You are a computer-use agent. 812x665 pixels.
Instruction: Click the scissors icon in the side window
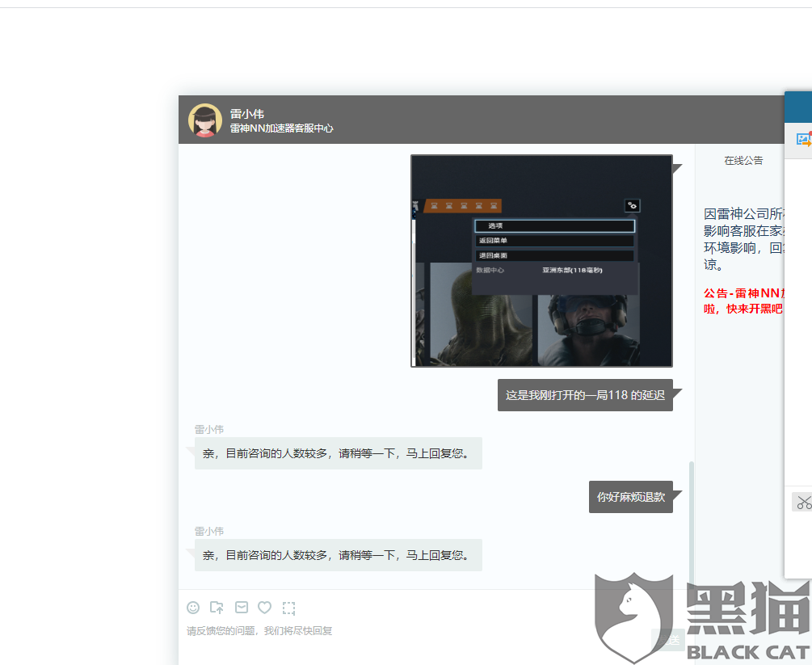coord(804,502)
